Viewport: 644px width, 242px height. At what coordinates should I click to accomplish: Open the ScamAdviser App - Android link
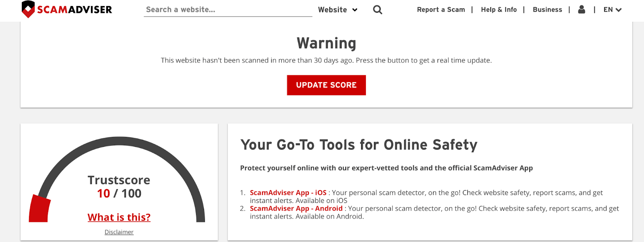[296, 209]
